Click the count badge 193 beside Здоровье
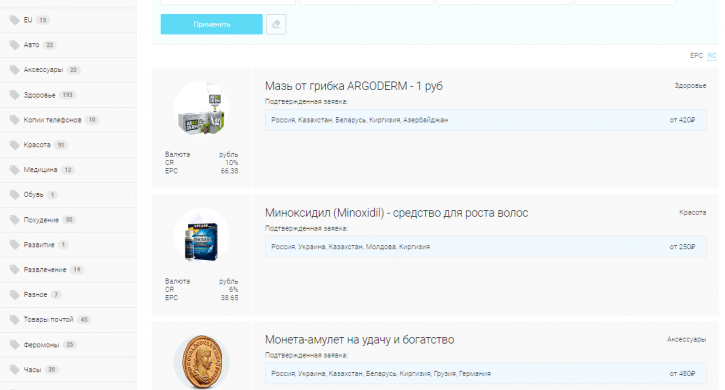Viewport: 725px width, 390px height. (x=68, y=95)
